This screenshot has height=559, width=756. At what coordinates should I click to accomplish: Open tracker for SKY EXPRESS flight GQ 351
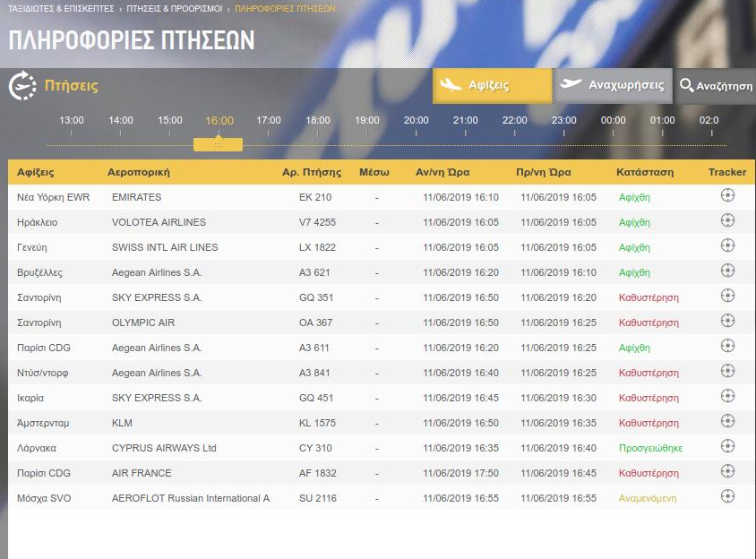727,296
